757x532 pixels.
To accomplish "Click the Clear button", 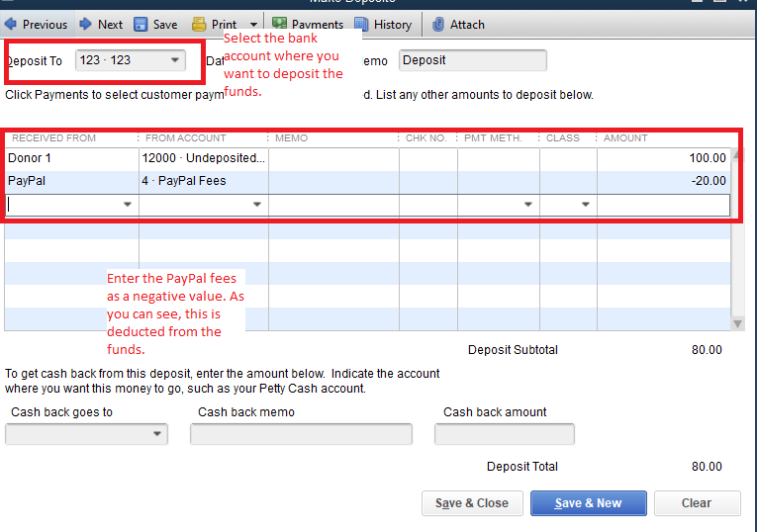I will [698, 503].
